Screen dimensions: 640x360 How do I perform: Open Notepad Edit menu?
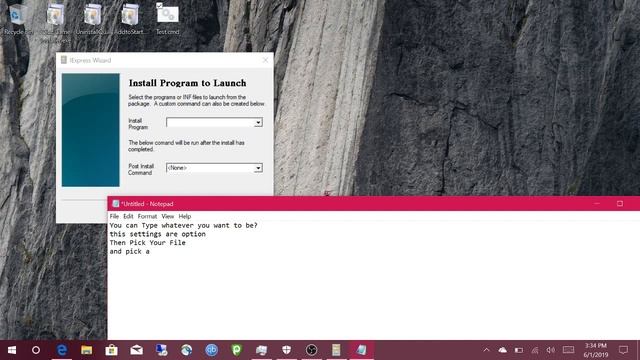(x=128, y=216)
